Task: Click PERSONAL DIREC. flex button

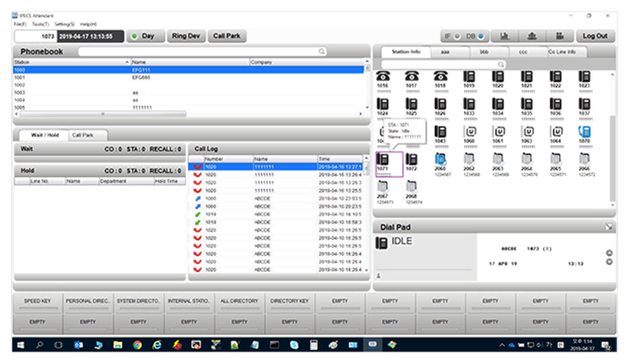Action: [x=87, y=303]
